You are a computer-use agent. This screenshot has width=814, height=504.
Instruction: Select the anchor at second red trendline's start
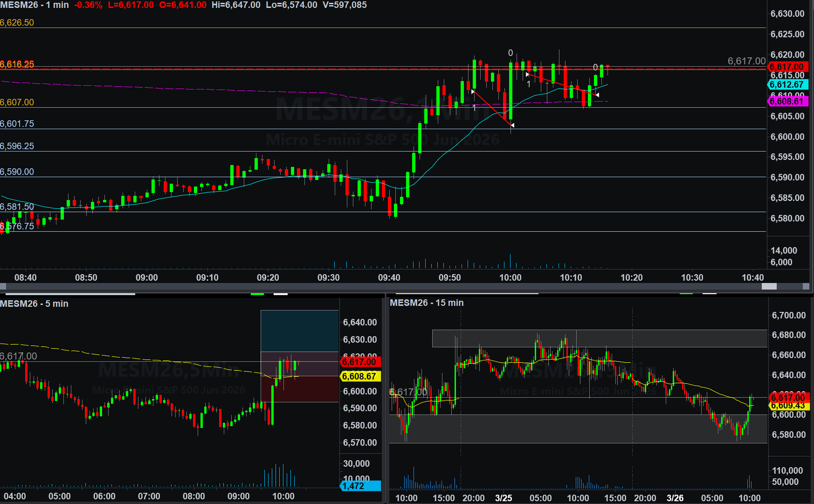(x=527, y=75)
